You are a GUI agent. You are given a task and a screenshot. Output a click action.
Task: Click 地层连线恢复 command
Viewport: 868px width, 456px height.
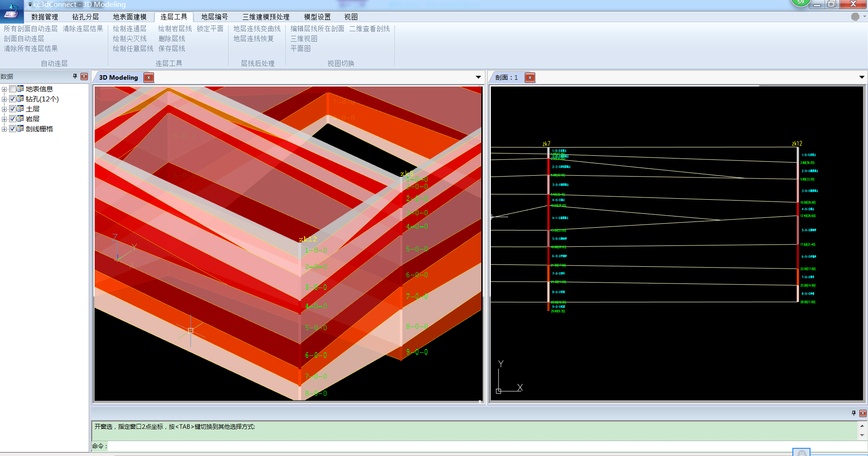(254, 38)
